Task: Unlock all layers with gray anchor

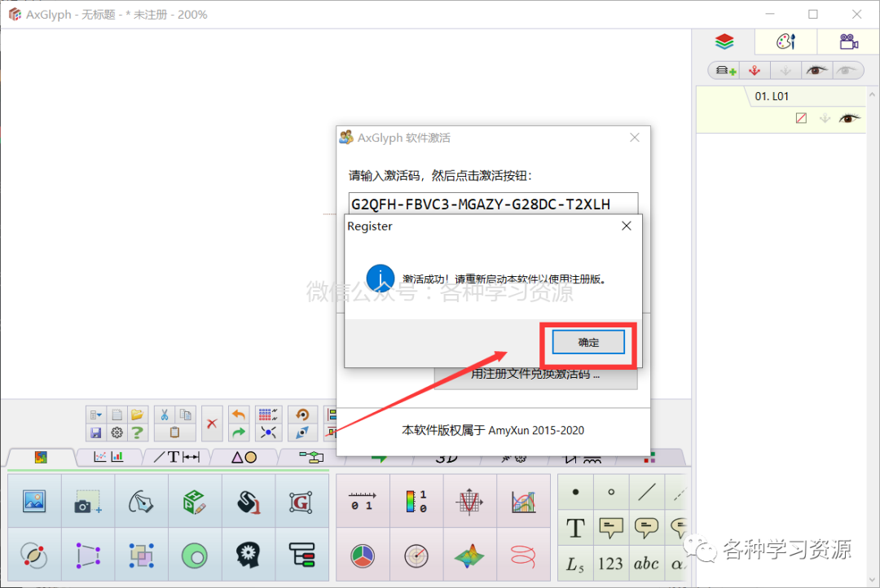Action: click(785, 71)
